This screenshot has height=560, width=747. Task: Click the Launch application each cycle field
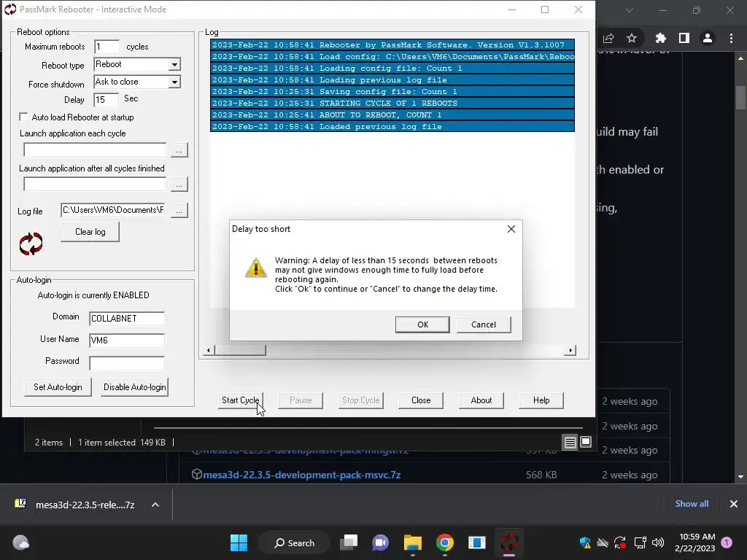[95, 149]
